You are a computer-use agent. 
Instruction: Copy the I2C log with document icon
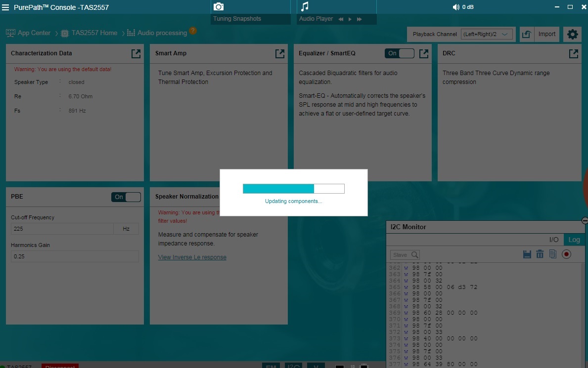click(552, 254)
